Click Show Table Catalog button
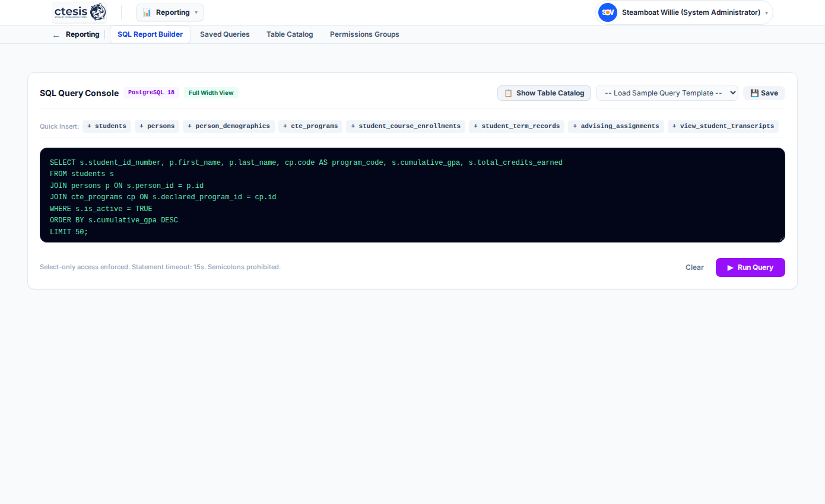 (544, 93)
